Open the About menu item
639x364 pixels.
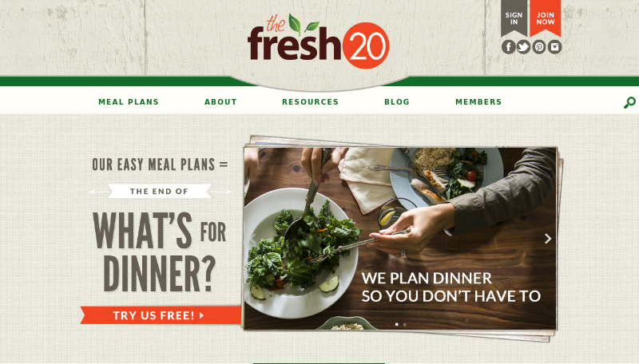[x=220, y=102]
